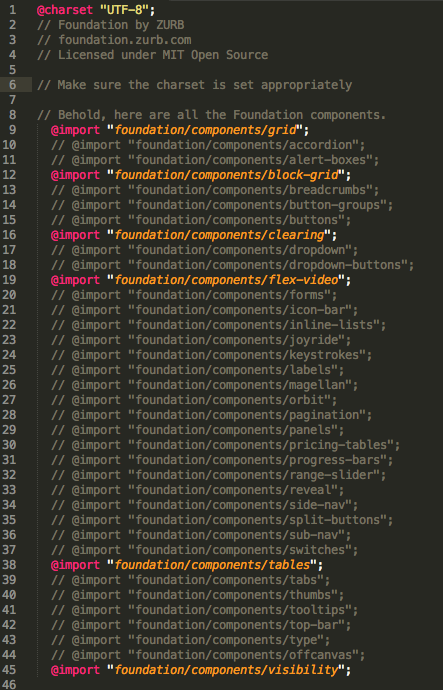Screen dimensions: 443x690
Task: Click the commented range-slider import line
Action: pos(218,475)
